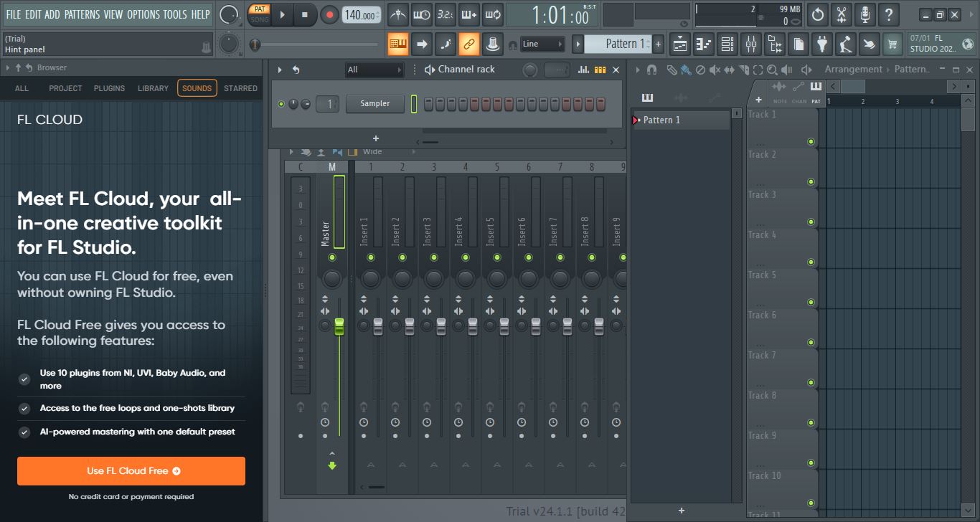The image size is (980, 522).
Task: Open the shopping cart icon
Action: (x=892, y=44)
